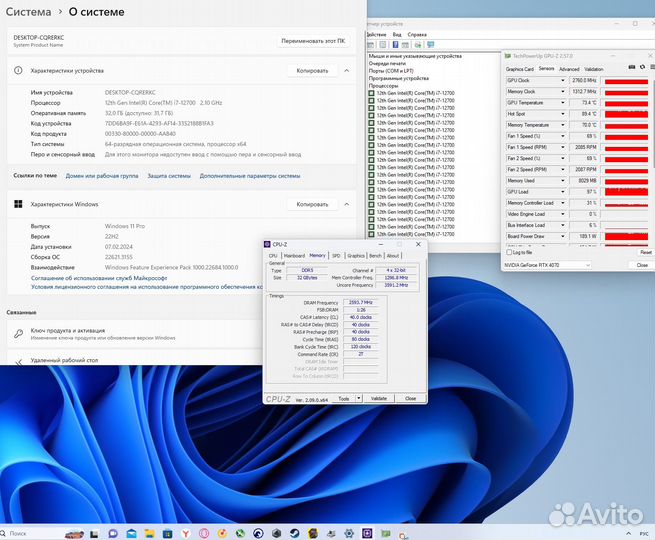
Task: Open the Task View icon in taskbar
Action: tap(94, 534)
